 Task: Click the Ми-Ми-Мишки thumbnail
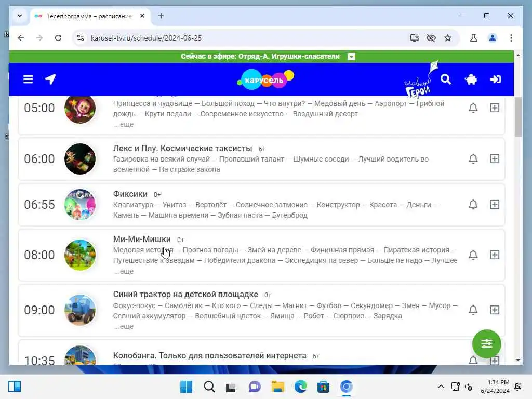80,255
